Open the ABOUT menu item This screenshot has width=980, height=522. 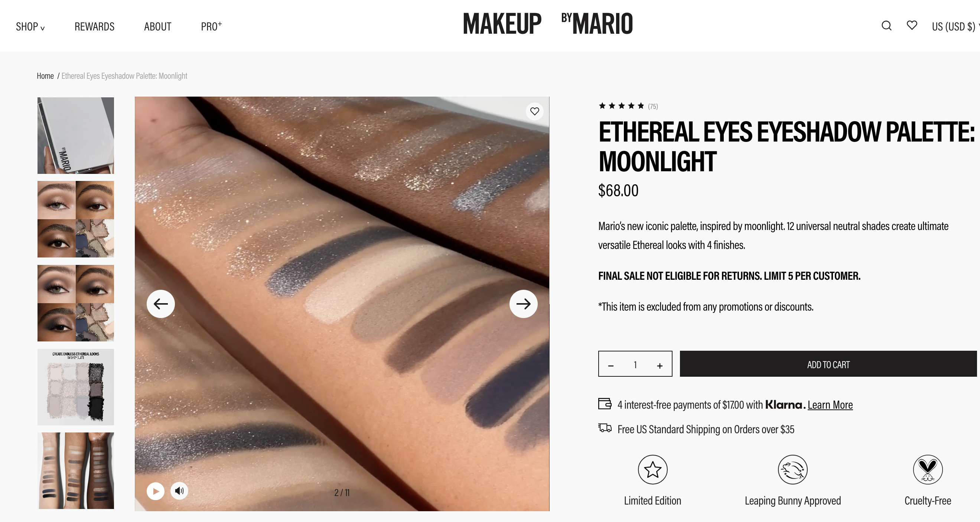[x=157, y=27]
